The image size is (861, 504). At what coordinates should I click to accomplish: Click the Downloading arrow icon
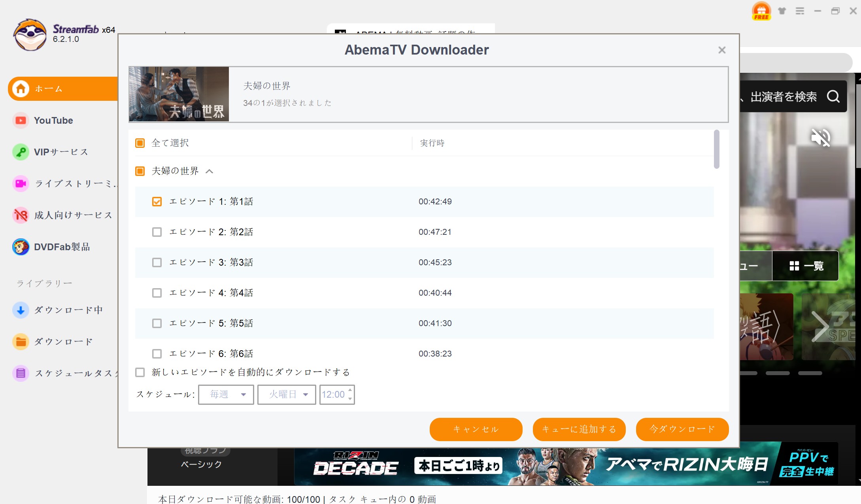click(x=21, y=310)
